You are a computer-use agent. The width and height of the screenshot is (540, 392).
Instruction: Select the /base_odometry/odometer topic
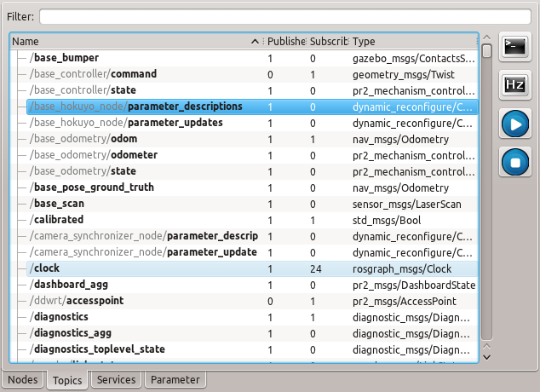click(x=252, y=155)
